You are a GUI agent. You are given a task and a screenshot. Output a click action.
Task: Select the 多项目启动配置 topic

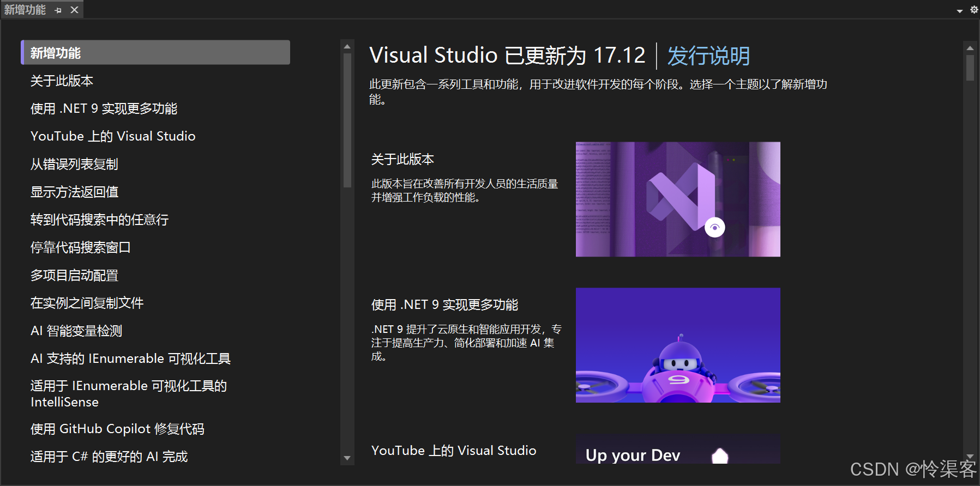point(74,275)
